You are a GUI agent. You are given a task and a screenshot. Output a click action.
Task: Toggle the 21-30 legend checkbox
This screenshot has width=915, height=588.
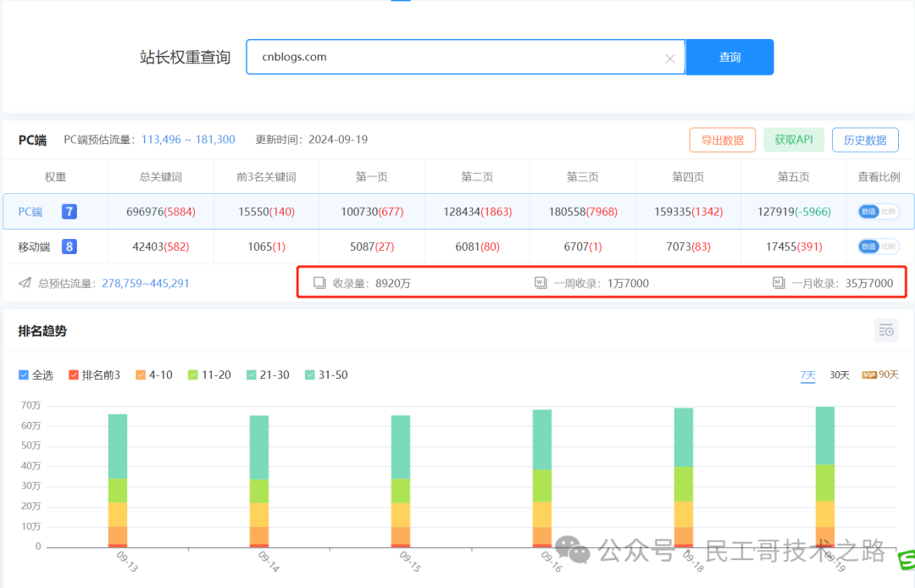point(251,375)
